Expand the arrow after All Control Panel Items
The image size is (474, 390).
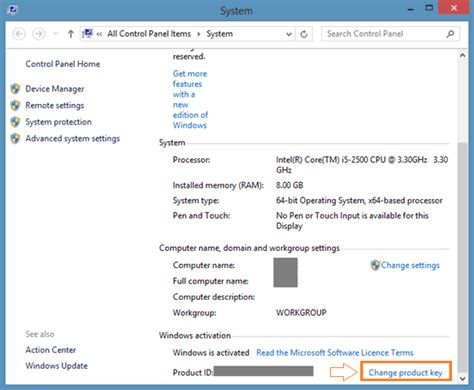[199, 34]
